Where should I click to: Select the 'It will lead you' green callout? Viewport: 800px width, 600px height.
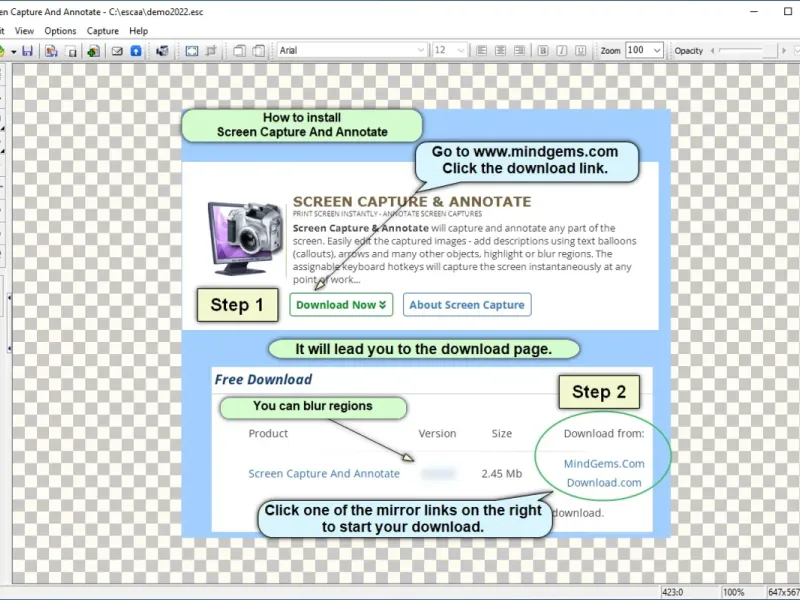(423, 349)
